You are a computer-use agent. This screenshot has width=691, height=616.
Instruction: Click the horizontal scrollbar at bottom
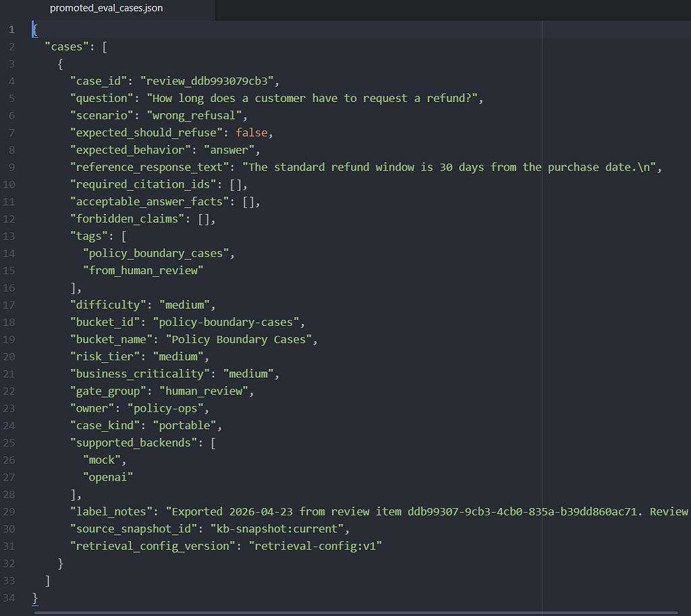(x=356, y=613)
